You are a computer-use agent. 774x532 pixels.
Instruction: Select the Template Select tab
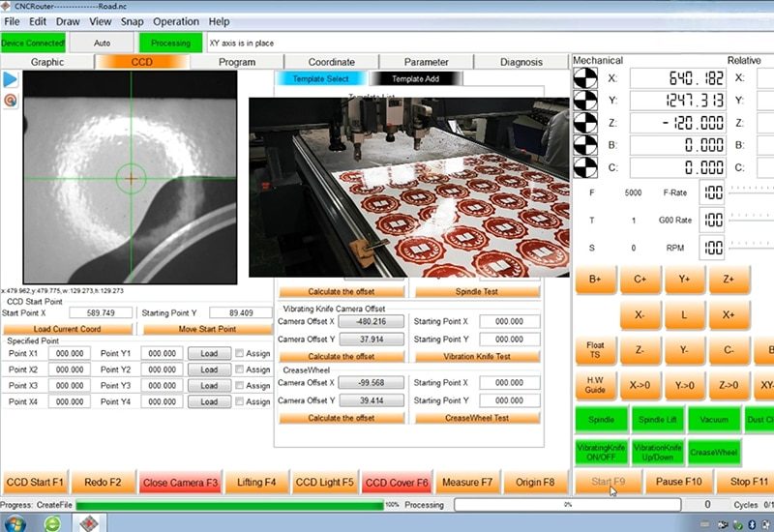pyautogui.click(x=321, y=79)
